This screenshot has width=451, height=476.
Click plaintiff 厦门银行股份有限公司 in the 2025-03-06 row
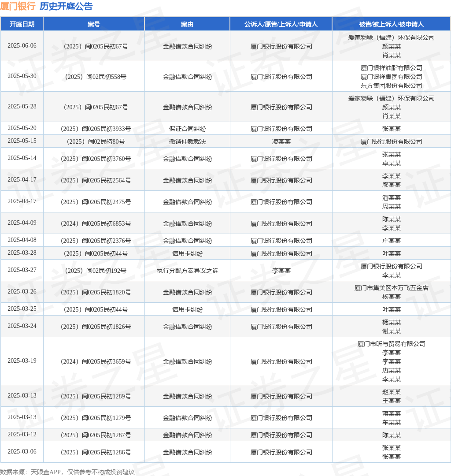[281, 452]
